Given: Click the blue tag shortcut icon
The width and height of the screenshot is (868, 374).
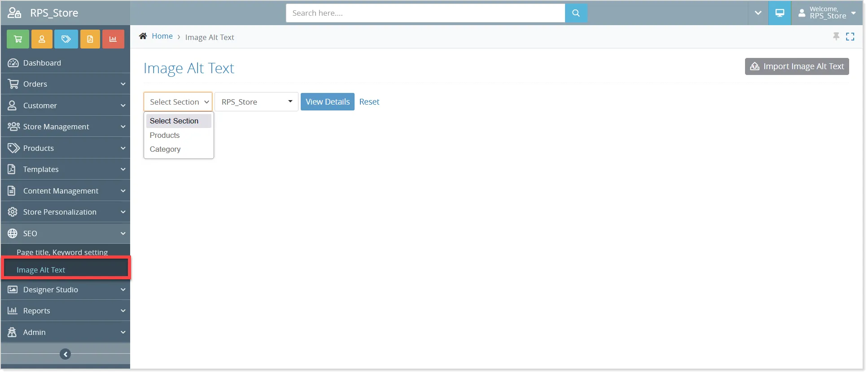Looking at the screenshot, I should (66, 39).
